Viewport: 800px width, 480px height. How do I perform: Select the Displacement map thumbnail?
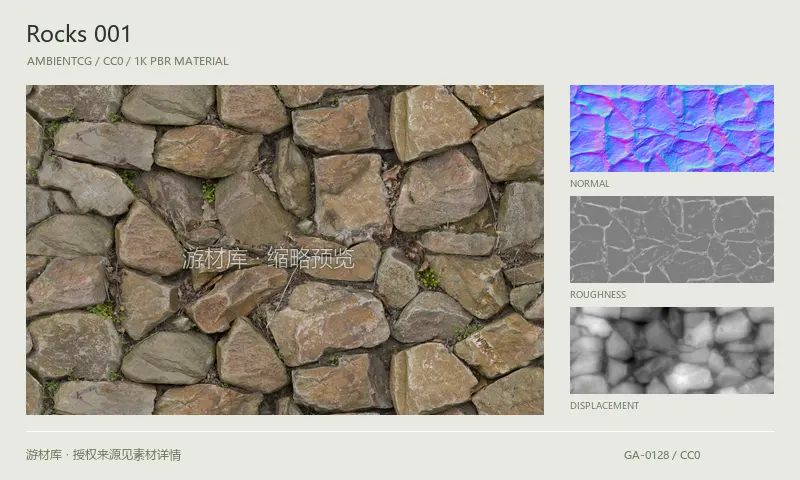[671, 350]
